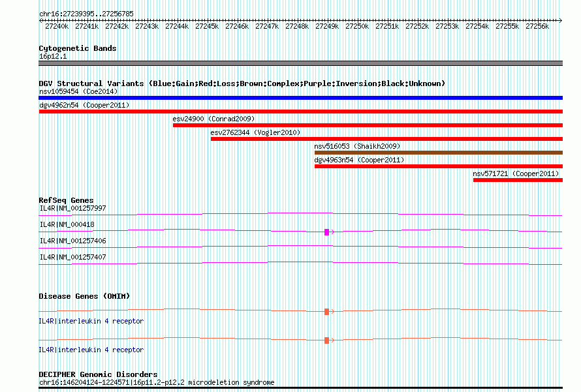Select the dgv4962n54 (Cooper2011) label
Viewport: 581px width, 392px height.
pos(84,105)
